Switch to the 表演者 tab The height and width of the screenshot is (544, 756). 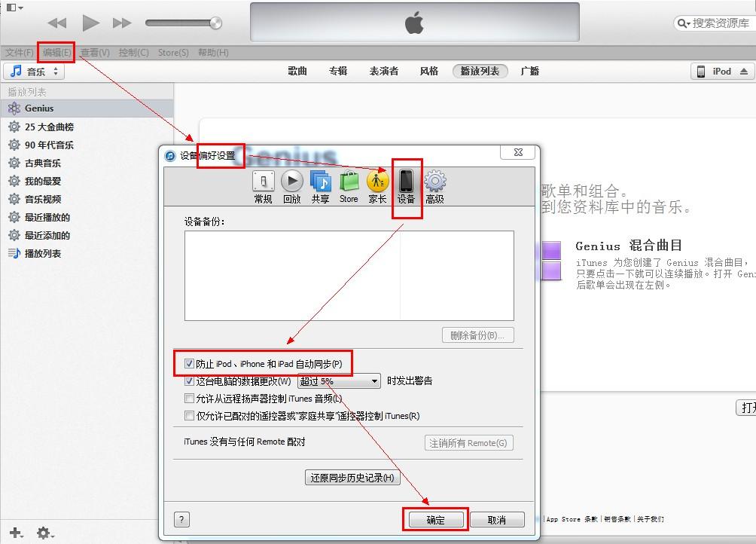point(384,72)
